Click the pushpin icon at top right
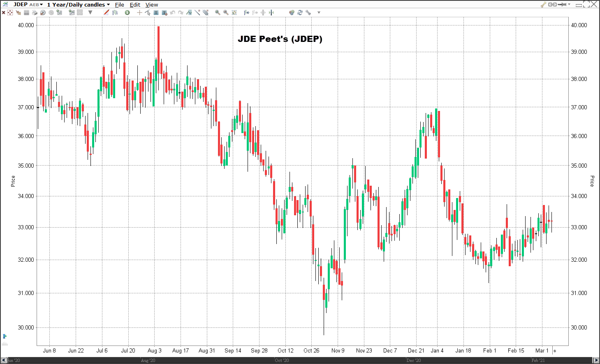 [562, 5]
